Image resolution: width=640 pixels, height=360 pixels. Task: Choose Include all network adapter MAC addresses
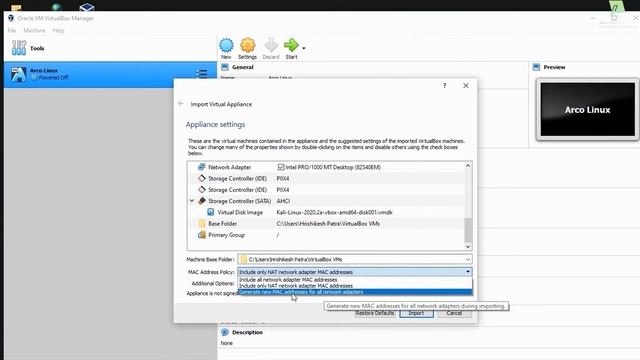[355, 280]
